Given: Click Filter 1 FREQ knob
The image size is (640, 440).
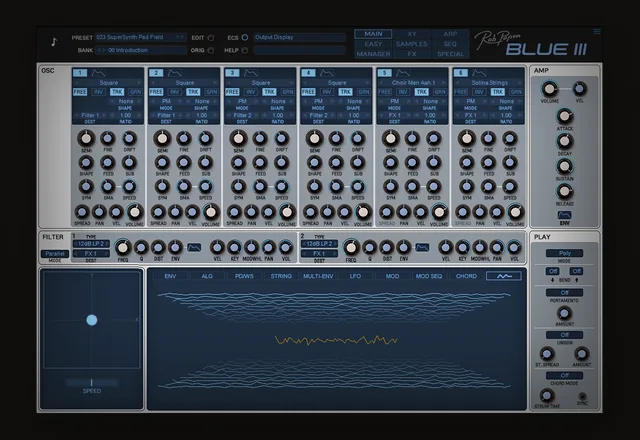Looking at the screenshot, I should pyautogui.click(x=122, y=248).
